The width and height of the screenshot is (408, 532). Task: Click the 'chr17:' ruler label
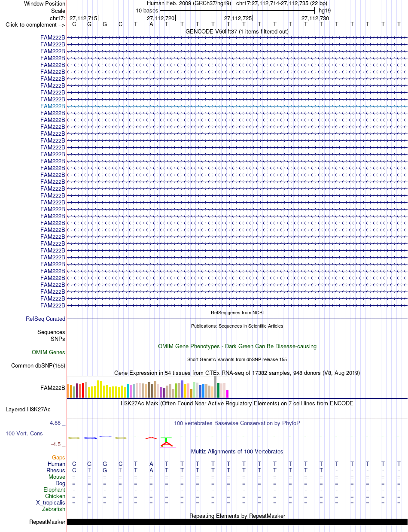pyautogui.click(x=58, y=18)
